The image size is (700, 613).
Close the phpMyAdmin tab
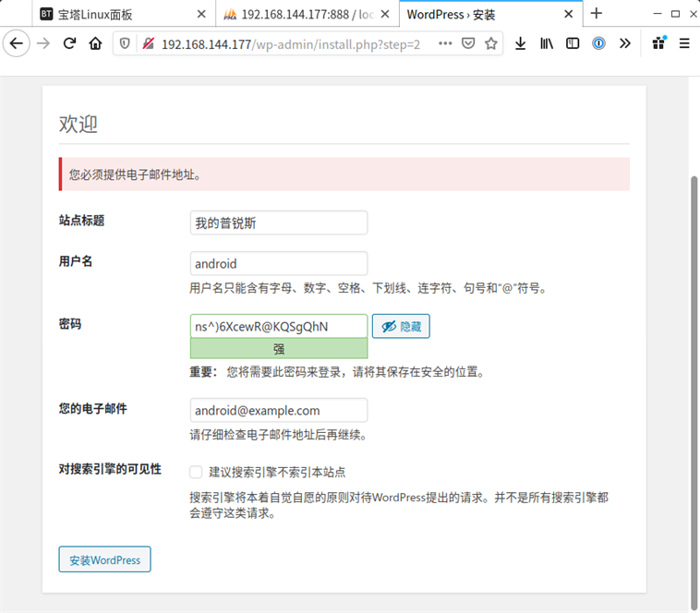coord(385,14)
